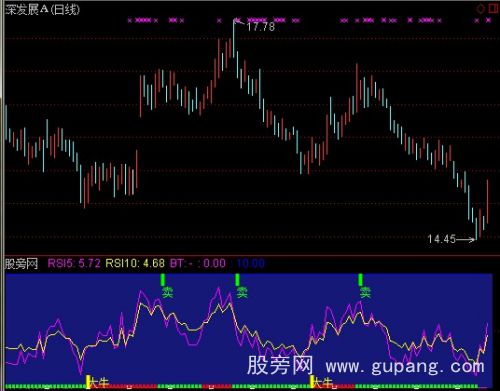Click the 14.45 low price label
Screen dimensions: 500x391
tap(441, 239)
